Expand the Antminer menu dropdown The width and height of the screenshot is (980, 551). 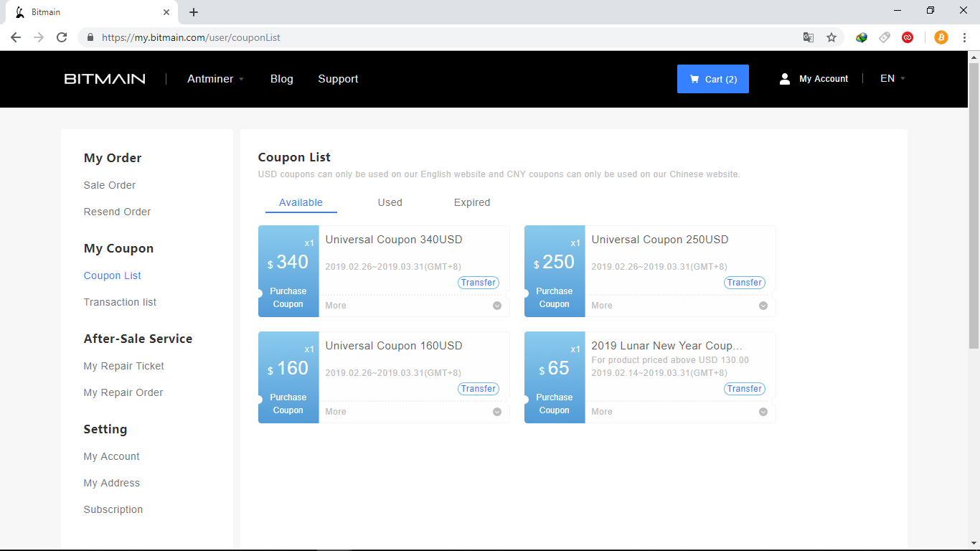click(215, 79)
